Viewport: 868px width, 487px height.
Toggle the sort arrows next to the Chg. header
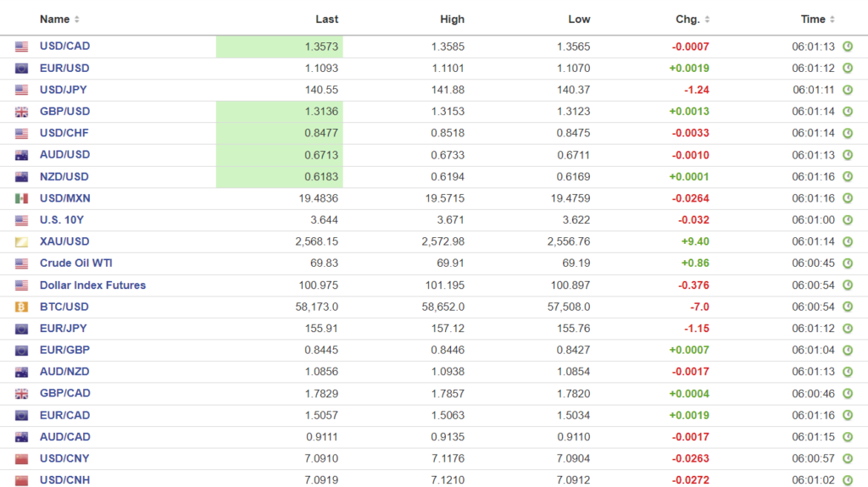click(707, 19)
